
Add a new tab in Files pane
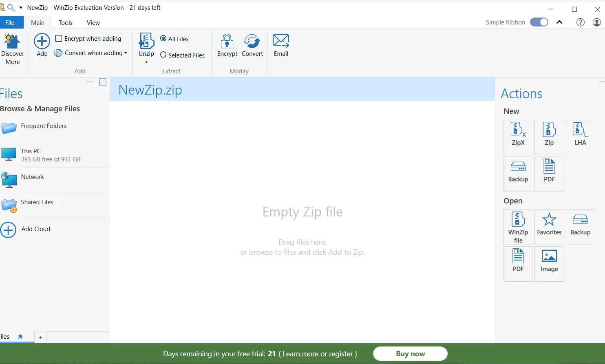(x=40, y=338)
